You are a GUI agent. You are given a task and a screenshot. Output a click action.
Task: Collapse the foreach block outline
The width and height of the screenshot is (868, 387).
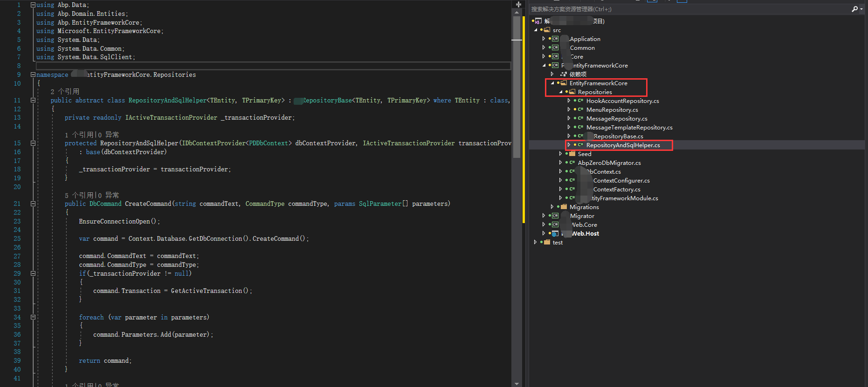click(33, 317)
